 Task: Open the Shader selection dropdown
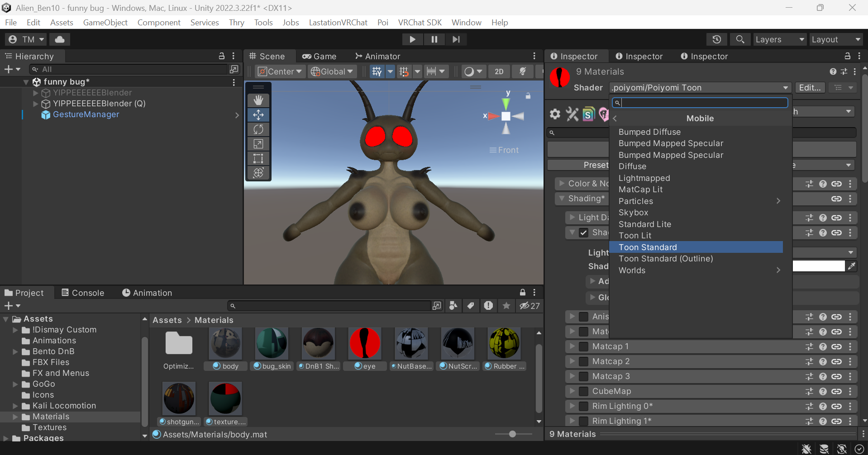click(700, 88)
